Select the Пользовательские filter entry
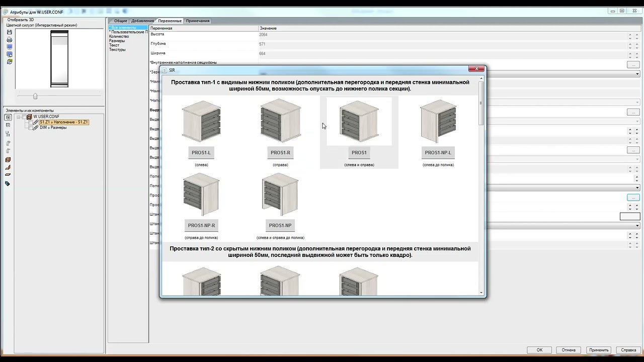The height and width of the screenshot is (362, 644). click(128, 32)
